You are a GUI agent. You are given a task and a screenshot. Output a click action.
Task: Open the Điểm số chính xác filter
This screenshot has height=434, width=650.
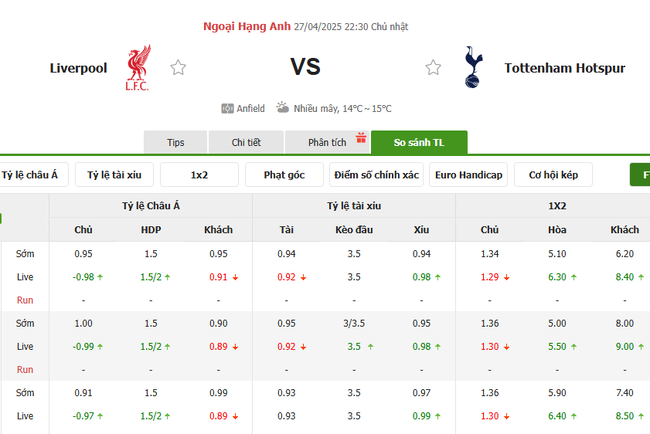point(376,175)
